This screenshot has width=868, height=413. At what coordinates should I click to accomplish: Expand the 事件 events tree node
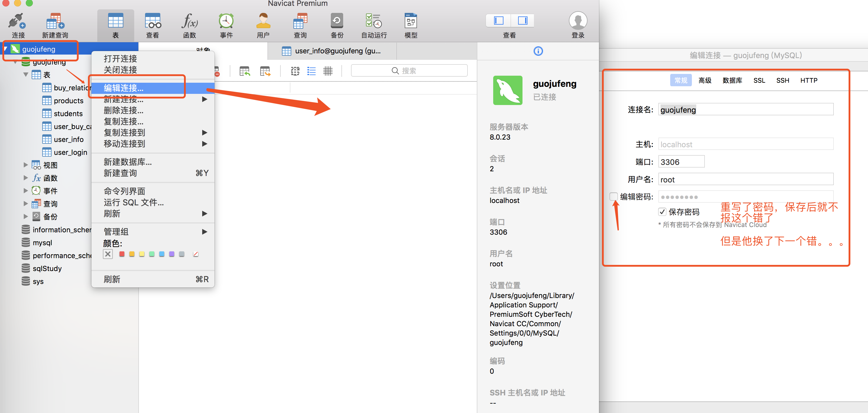(x=25, y=191)
